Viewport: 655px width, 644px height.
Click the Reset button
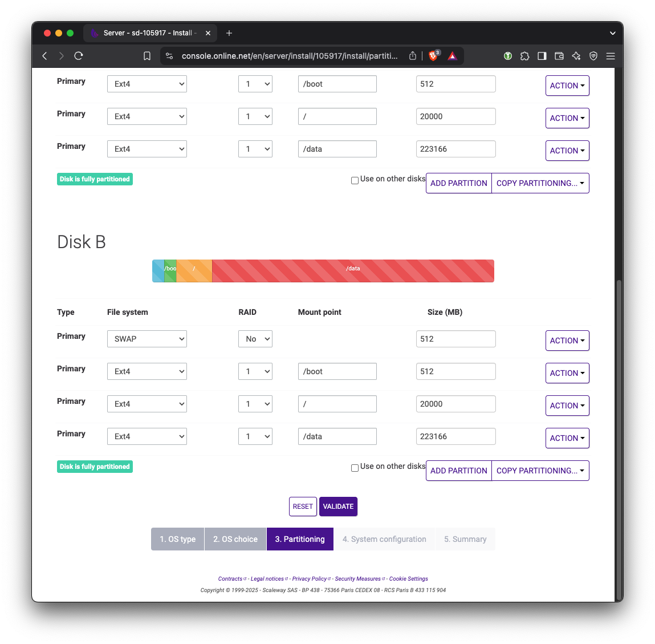coord(303,507)
